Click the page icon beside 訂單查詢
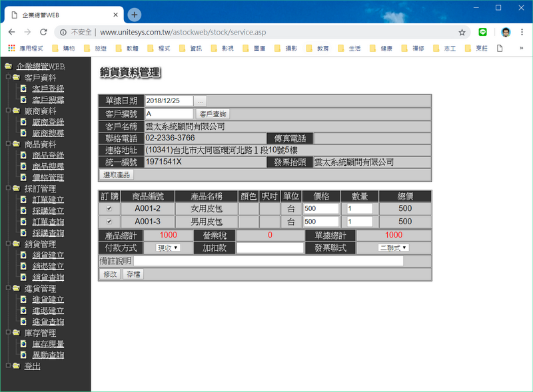The image size is (533, 392). 23,222
